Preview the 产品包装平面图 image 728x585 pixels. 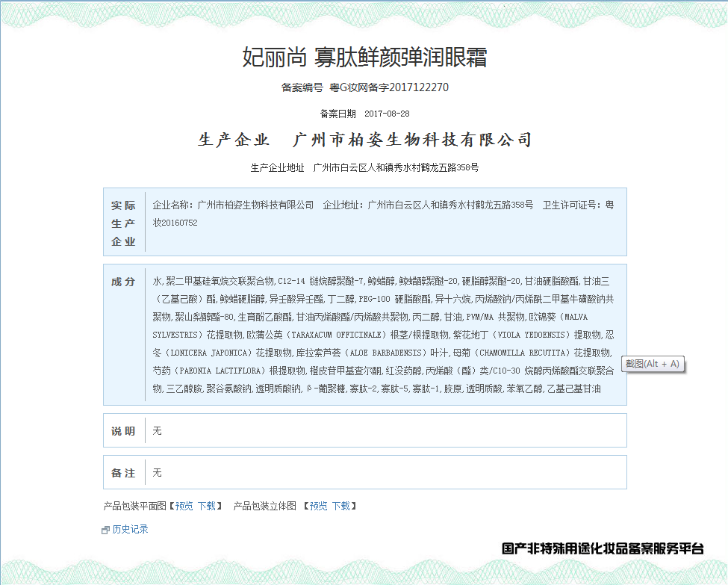click(184, 506)
